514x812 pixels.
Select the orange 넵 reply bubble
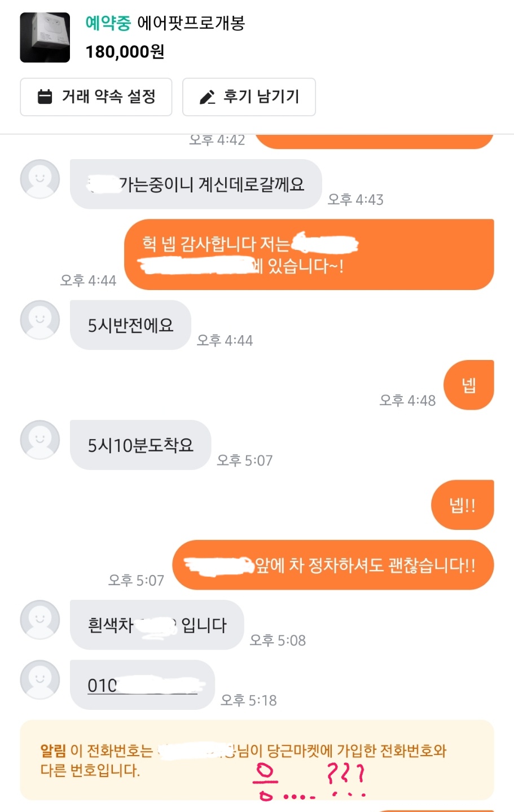pyautogui.click(x=469, y=385)
